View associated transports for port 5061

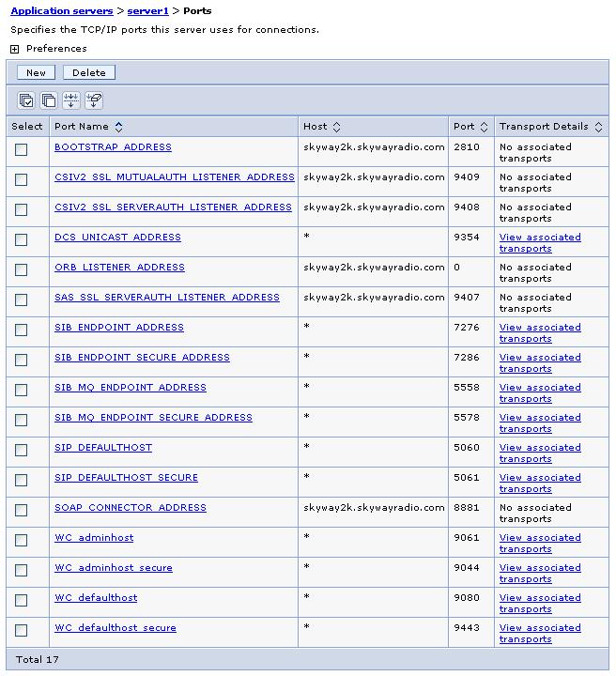(x=540, y=484)
